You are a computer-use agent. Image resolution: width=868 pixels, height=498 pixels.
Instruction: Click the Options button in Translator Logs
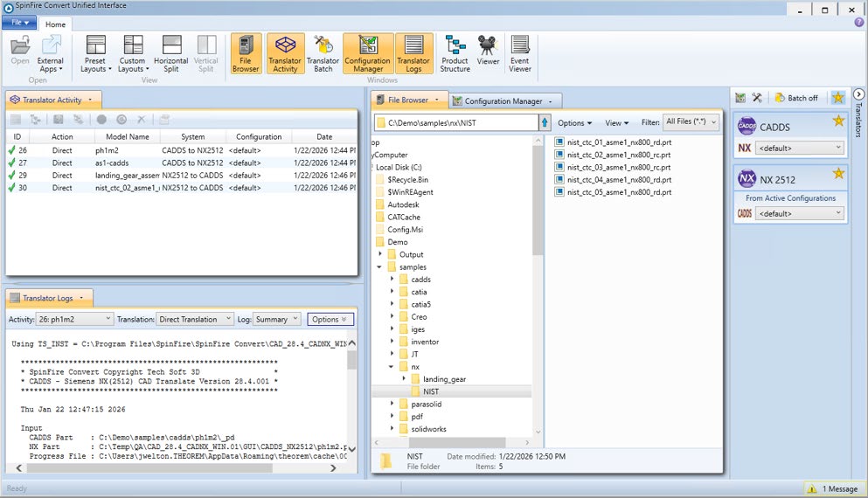[330, 319]
